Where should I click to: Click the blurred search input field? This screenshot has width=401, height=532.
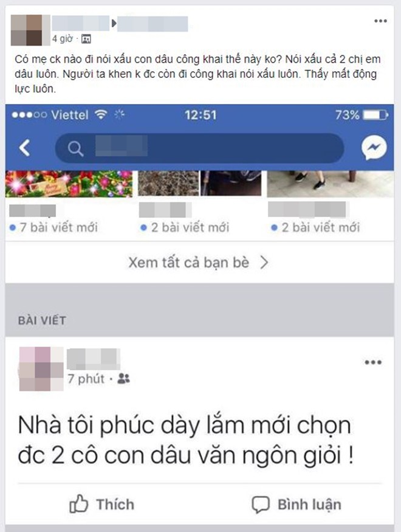click(199, 148)
